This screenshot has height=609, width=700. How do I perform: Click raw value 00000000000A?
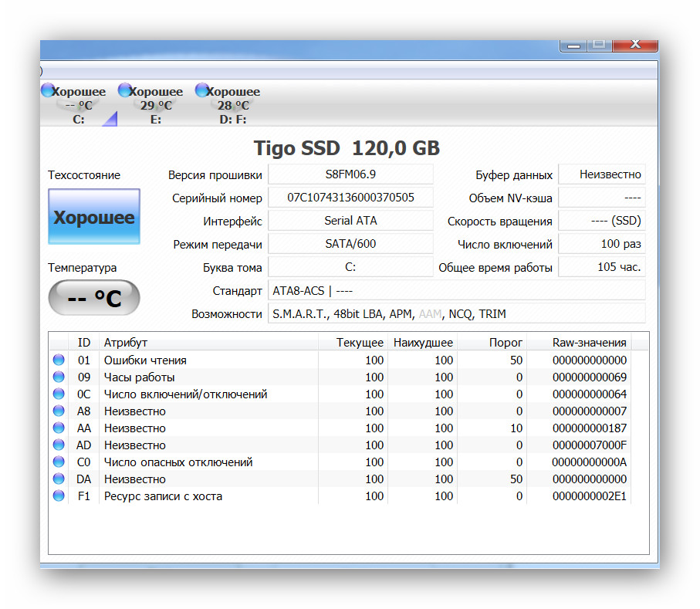590,462
